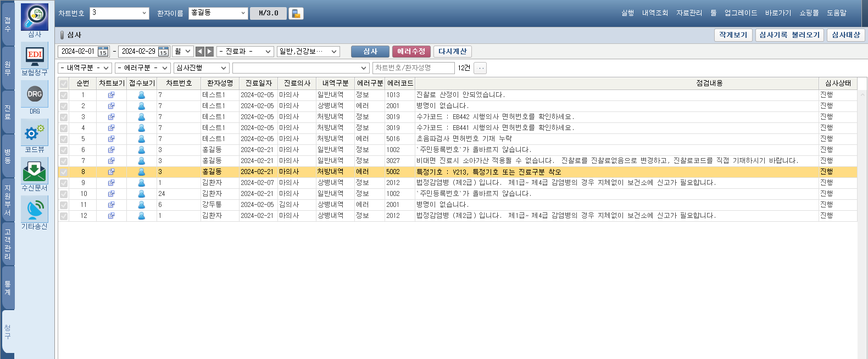Image resolution: width=868 pixels, height=359 pixels.
Task: Open the 자료관리 menu
Action: tap(689, 13)
